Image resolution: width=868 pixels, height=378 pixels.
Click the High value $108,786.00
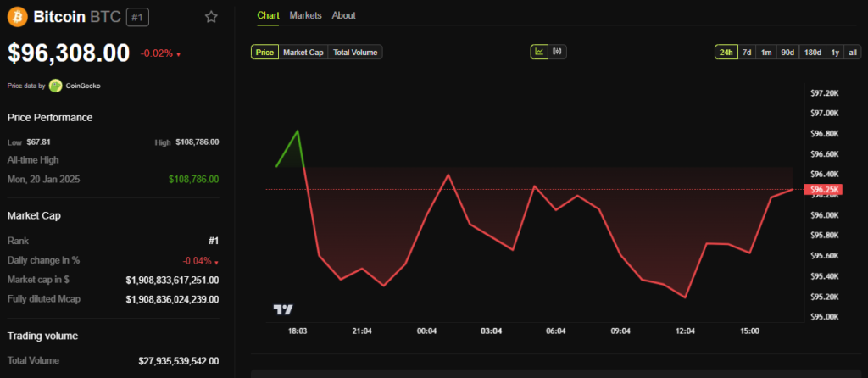click(197, 142)
